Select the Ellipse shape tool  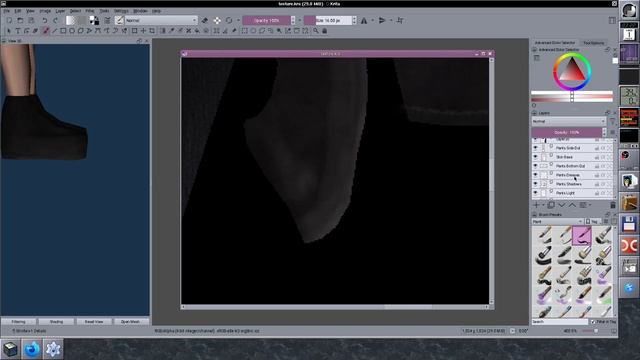pyautogui.click(x=72, y=31)
